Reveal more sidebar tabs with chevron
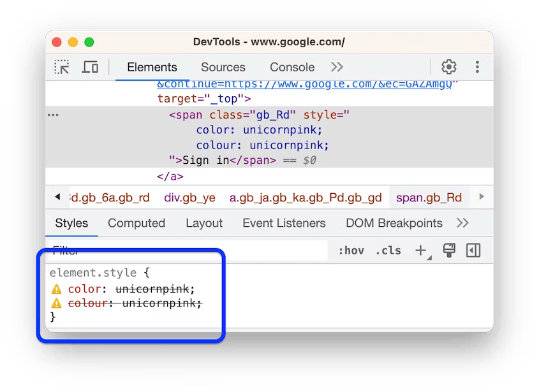The height and width of the screenshot is (392, 539). pos(461,223)
